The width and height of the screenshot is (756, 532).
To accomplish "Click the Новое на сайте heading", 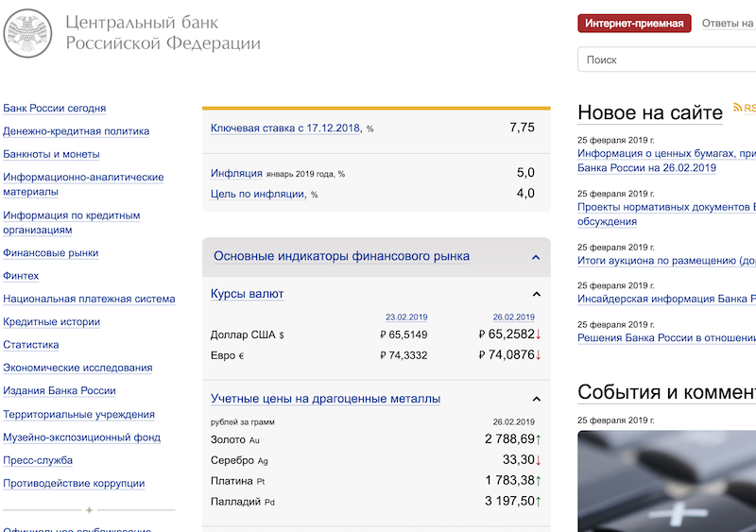I will 650,112.
